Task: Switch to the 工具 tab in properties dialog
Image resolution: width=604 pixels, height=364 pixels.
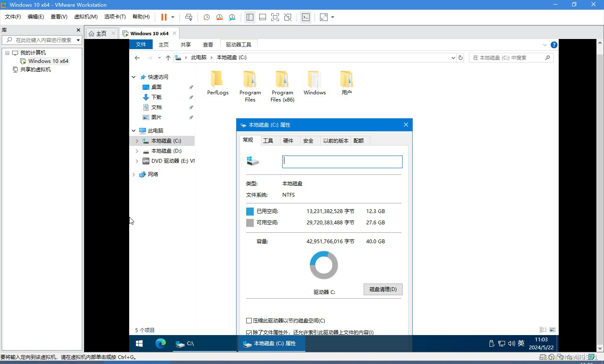Action: [x=268, y=141]
